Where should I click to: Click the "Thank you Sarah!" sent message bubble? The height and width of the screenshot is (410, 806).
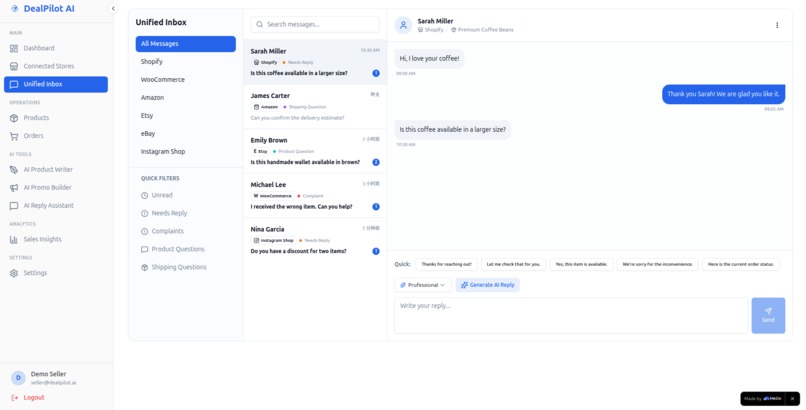click(723, 94)
